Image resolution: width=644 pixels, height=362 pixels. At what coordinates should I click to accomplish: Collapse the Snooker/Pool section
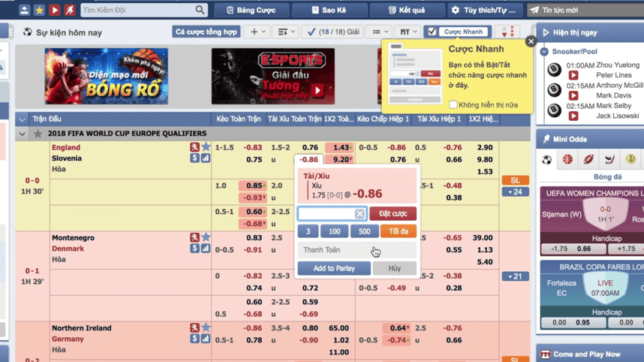[x=545, y=52]
